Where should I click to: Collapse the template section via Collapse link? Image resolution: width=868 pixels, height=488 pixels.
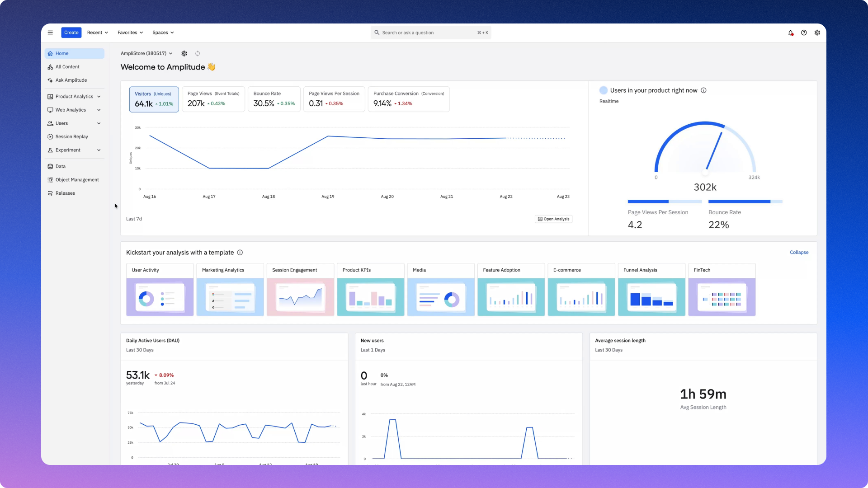pyautogui.click(x=799, y=253)
